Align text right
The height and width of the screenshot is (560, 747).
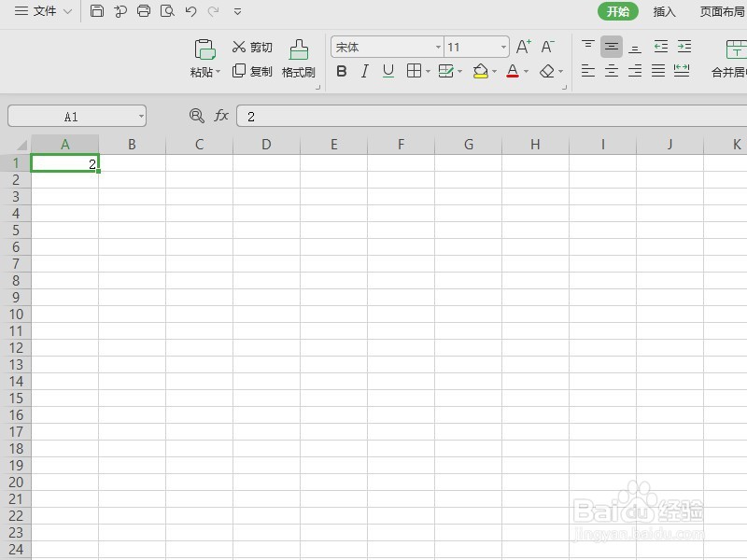click(635, 71)
